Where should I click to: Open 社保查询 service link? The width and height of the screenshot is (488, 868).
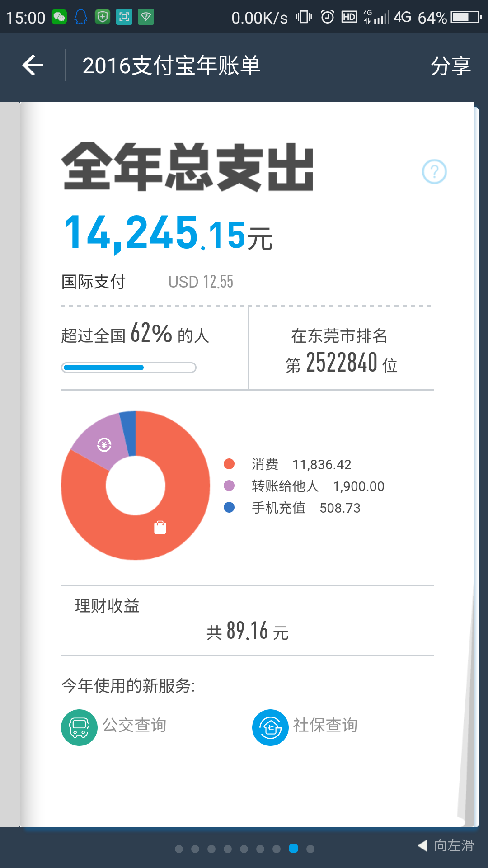click(325, 725)
